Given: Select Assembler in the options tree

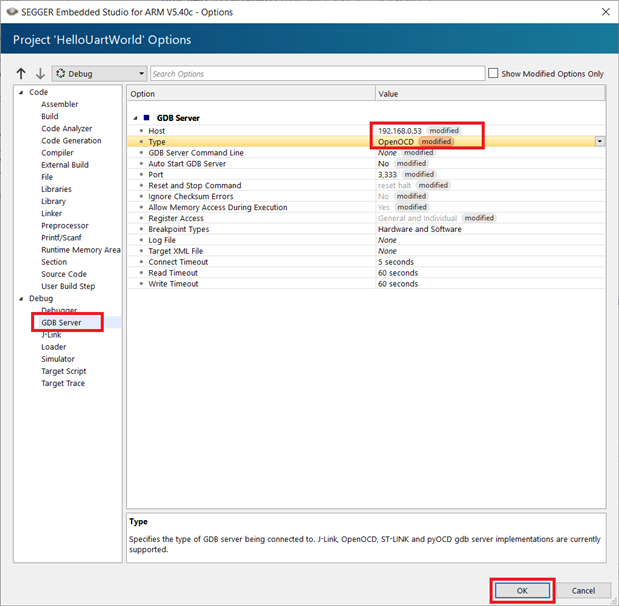Looking at the screenshot, I should tap(60, 104).
